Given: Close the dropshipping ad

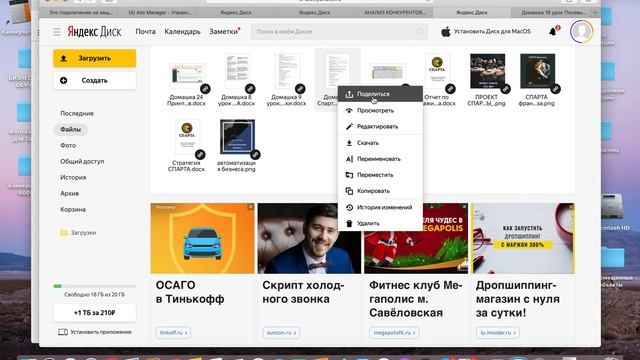Looking at the screenshot, I should (571, 207).
